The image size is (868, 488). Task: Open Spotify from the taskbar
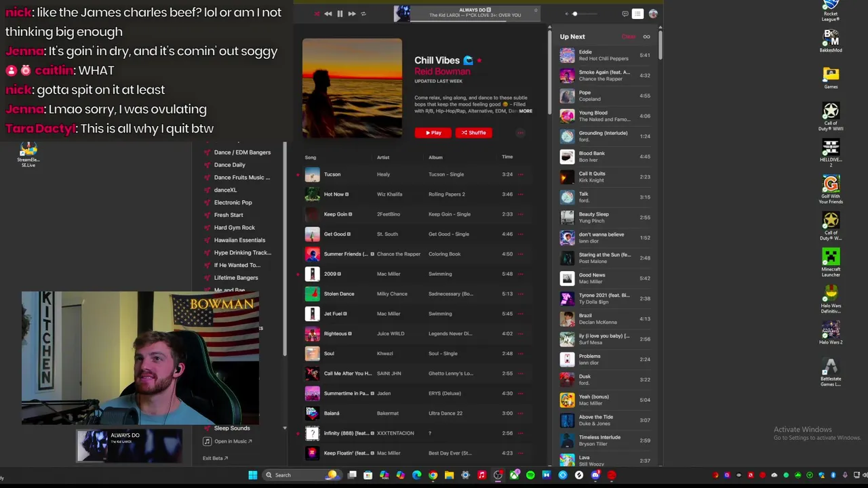pyautogui.click(x=530, y=475)
